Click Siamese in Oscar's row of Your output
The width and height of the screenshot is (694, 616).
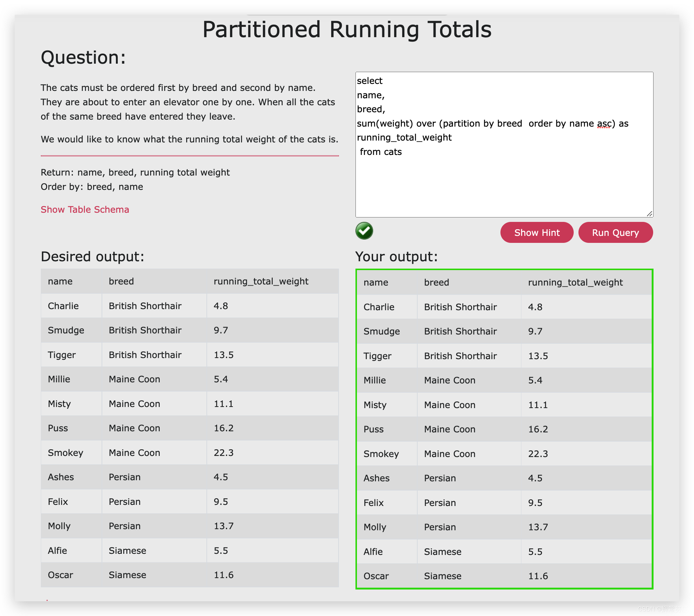(x=443, y=576)
